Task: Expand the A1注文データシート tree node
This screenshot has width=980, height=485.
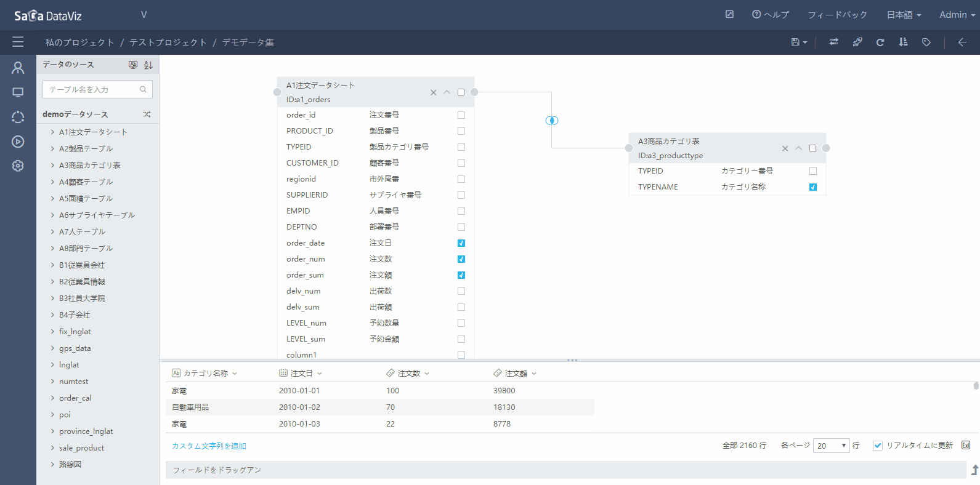Action: (x=52, y=132)
